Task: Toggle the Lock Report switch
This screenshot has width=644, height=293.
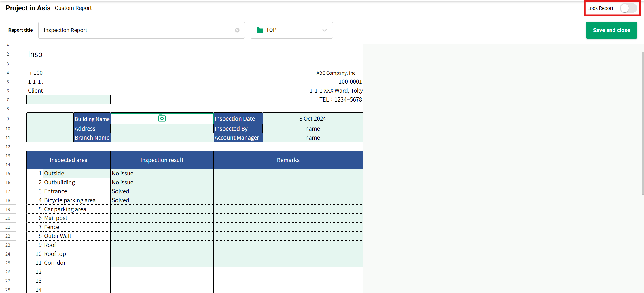Action: [x=628, y=8]
